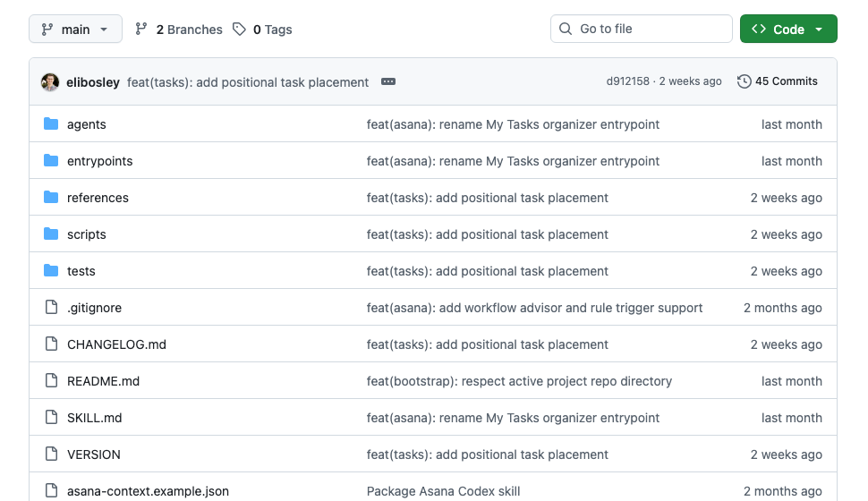
Task: Open the .gitignore file
Action: click(94, 308)
